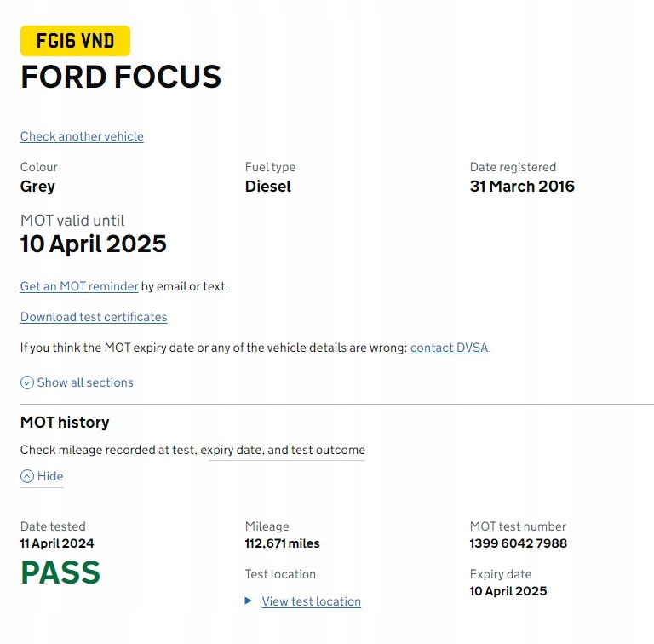The width and height of the screenshot is (654, 644).
Task: Click the Grey colour value
Action: point(37,186)
